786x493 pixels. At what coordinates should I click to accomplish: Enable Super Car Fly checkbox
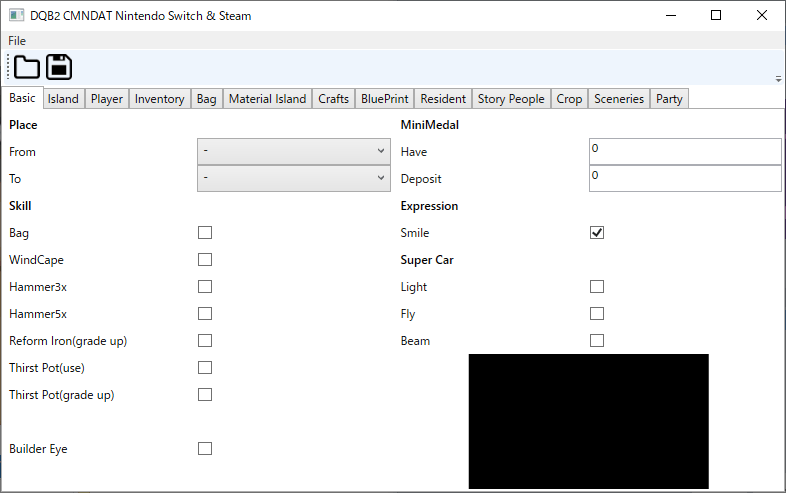[597, 314]
